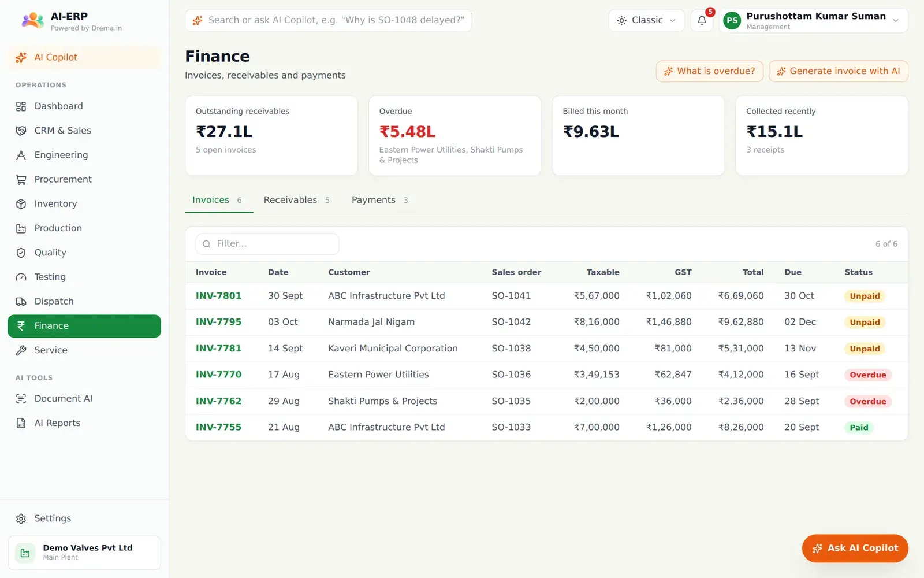
Task: Switch to the Payments tab
Action: click(380, 200)
